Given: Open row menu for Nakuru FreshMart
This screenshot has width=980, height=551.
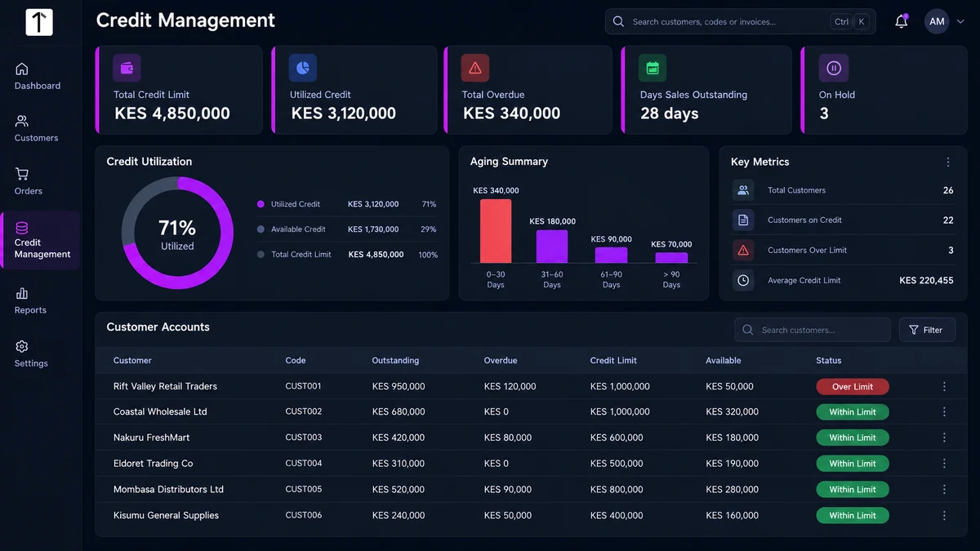Looking at the screenshot, I should click(x=944, y=438).
